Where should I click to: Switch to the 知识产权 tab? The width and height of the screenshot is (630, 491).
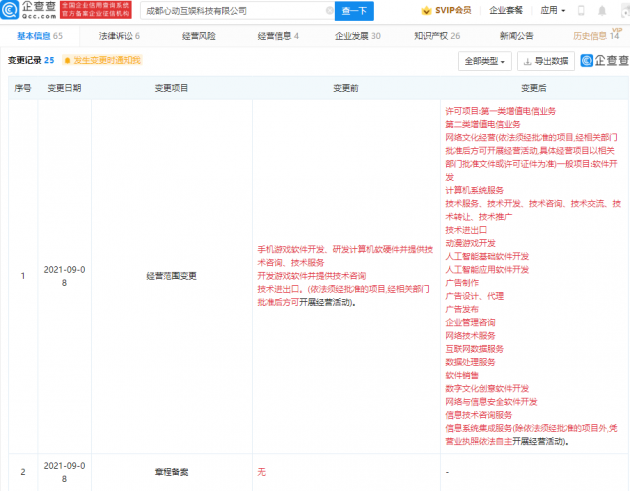point(437,36)
